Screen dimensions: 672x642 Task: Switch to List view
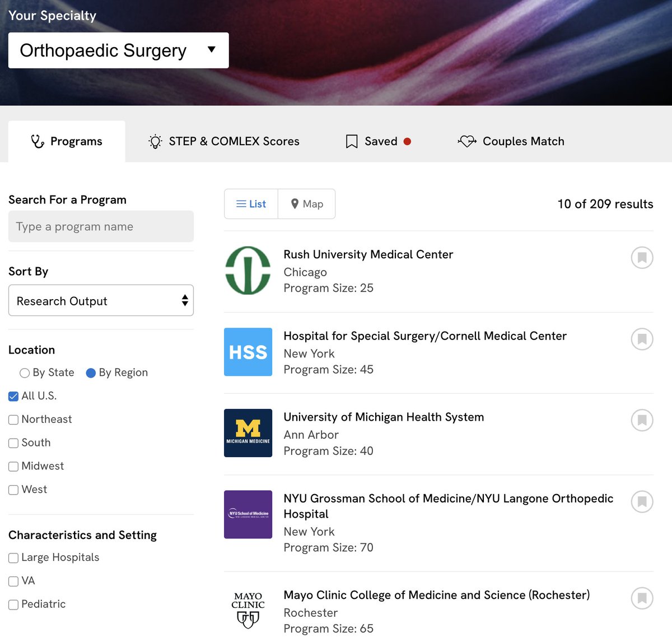click(250, 204)
